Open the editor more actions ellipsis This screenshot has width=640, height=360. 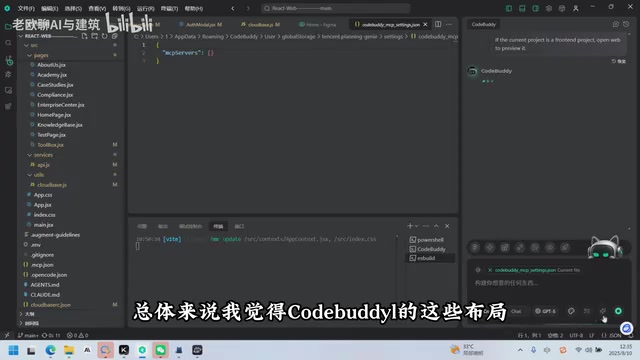449,24
